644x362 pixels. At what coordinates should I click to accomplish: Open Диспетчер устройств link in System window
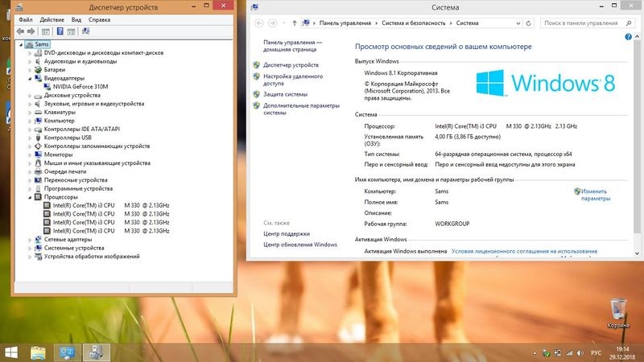pyautogui.click(x=291, y=65)
